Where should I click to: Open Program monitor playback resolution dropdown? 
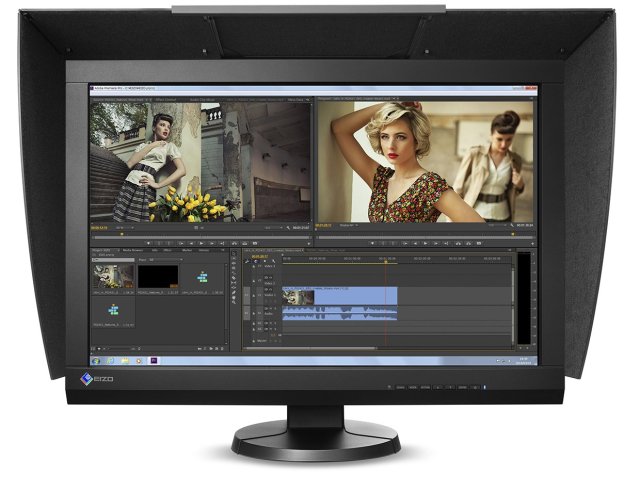[498, 225]
